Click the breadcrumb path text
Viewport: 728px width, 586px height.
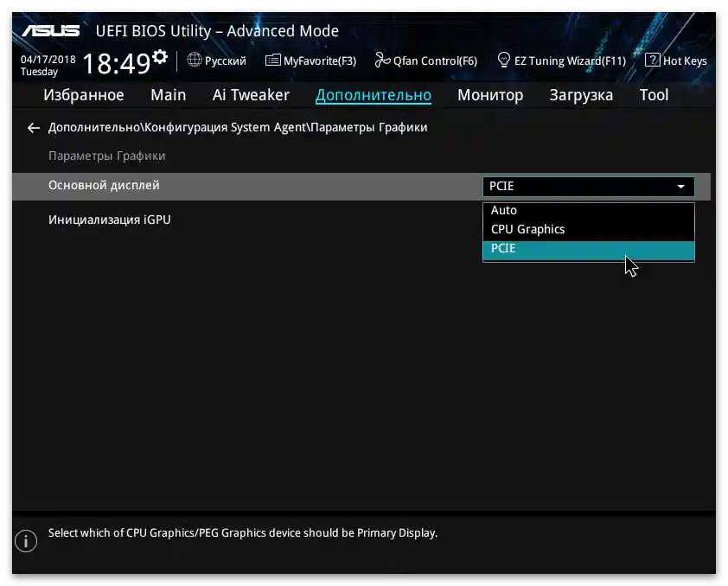click(238, 128)
